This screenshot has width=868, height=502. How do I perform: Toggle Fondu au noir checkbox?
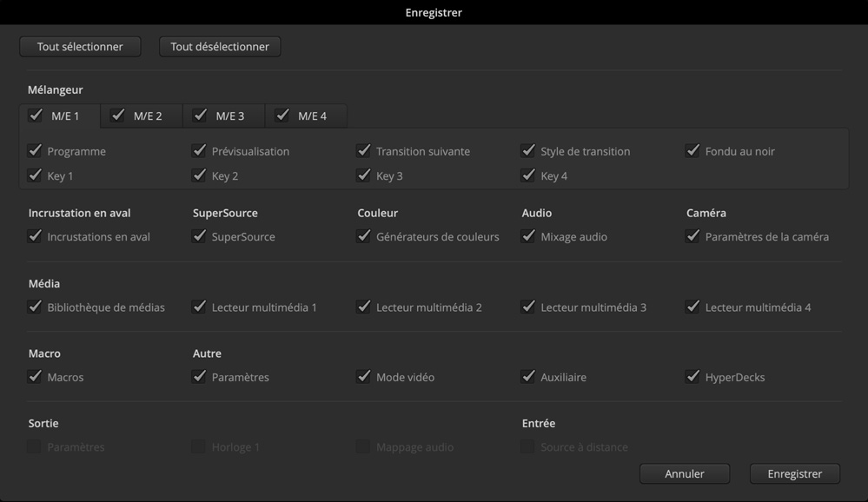692,151
